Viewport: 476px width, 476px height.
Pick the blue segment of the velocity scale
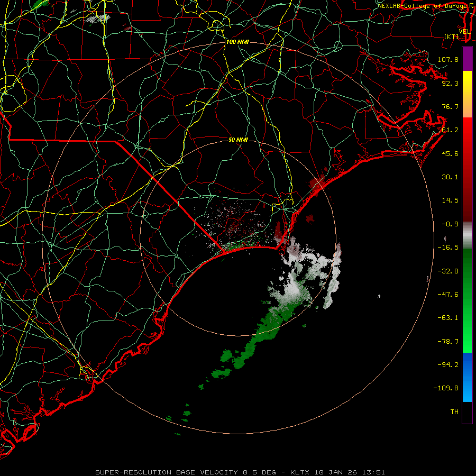tap(467, 377)
